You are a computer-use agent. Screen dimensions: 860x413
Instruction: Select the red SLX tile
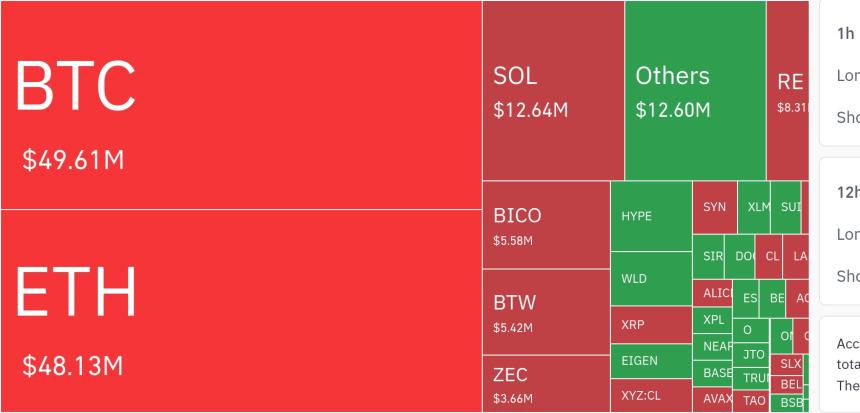(787, 364)
